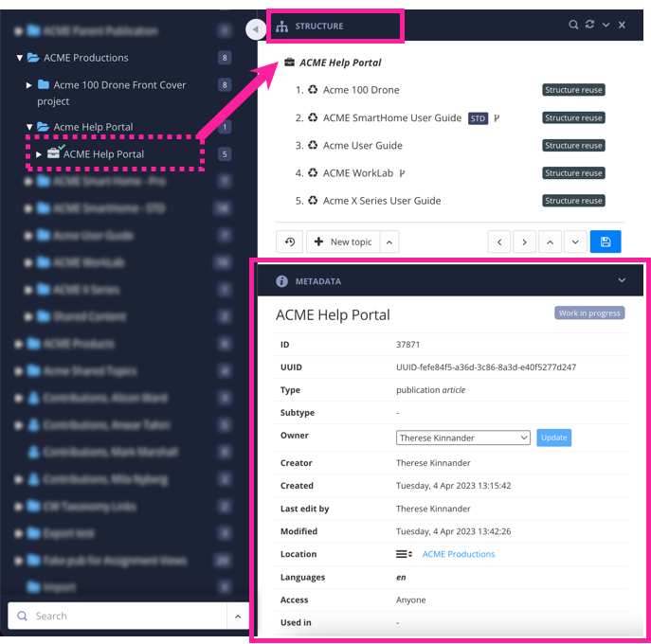Click count badge 5 for ACME Help Portal
This screenshot has width=651, height=644.
pyautogui.click(x=225, y=154)
